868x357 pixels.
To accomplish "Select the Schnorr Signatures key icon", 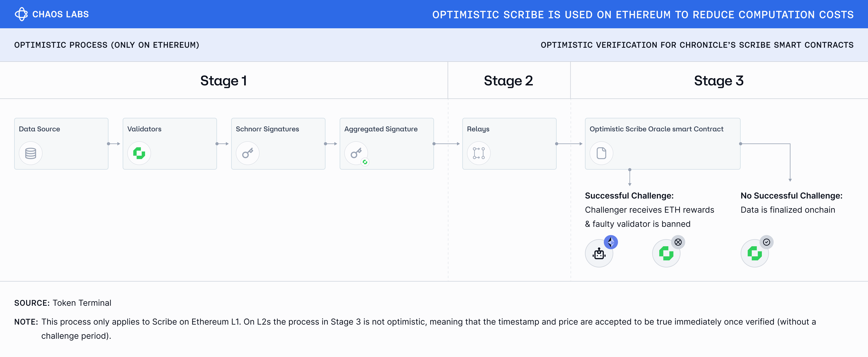I will 248,153.
